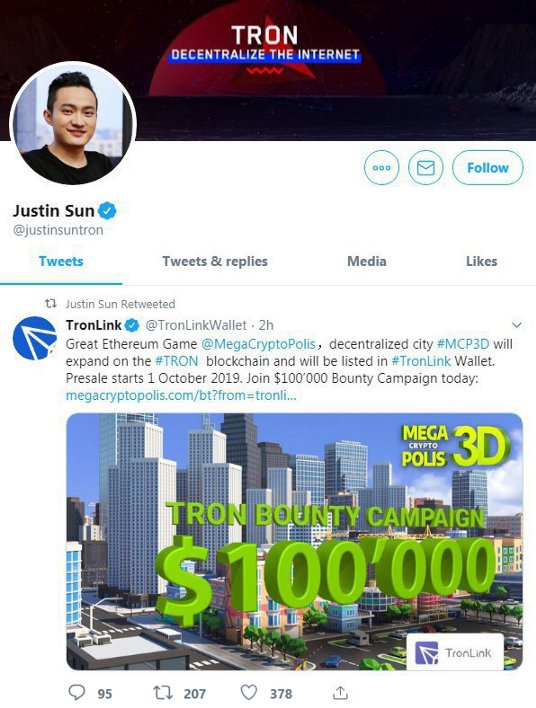Viewport: 536px width, 708px height.
Task: Click TronLink's blue verified checkmark
Action: [131, 325]
